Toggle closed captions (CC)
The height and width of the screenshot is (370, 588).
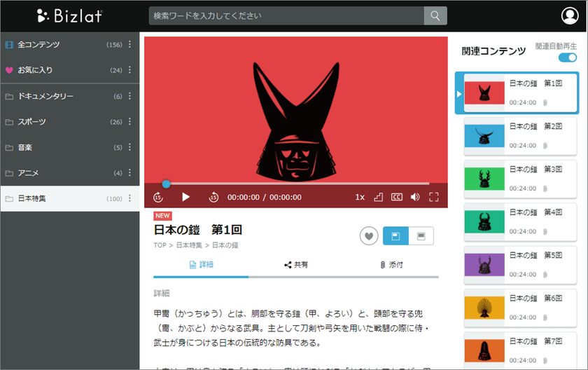(x=397, y=197)
